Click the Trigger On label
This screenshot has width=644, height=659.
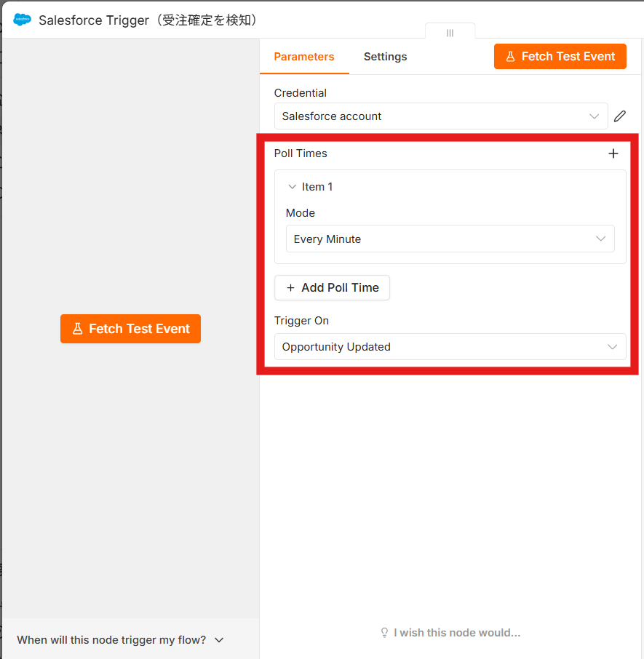pos(301,321)
